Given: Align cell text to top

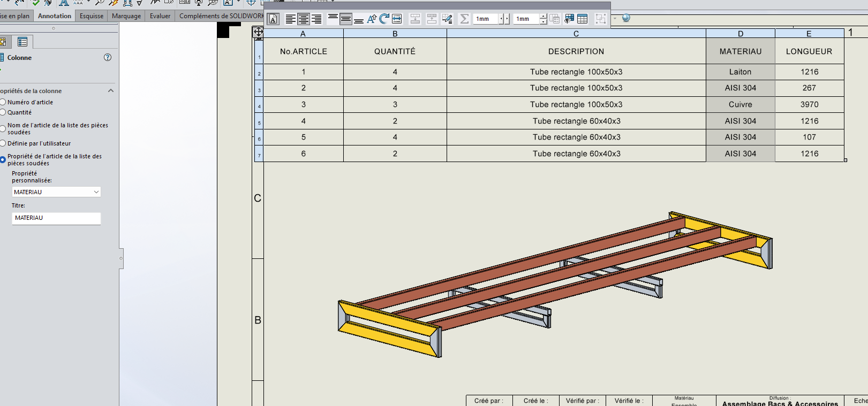Looking at the screenshot, I should coord(333,19).
